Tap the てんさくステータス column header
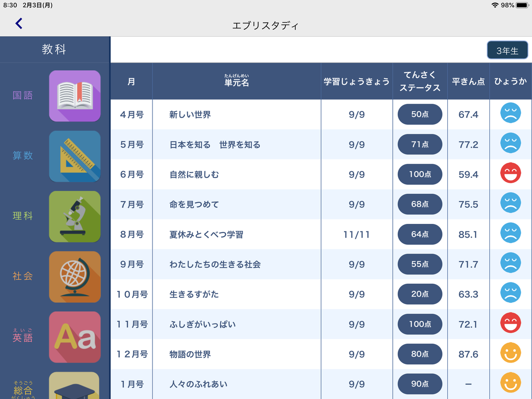The width and height of the screenshot is (532, 399). [420, 81]
